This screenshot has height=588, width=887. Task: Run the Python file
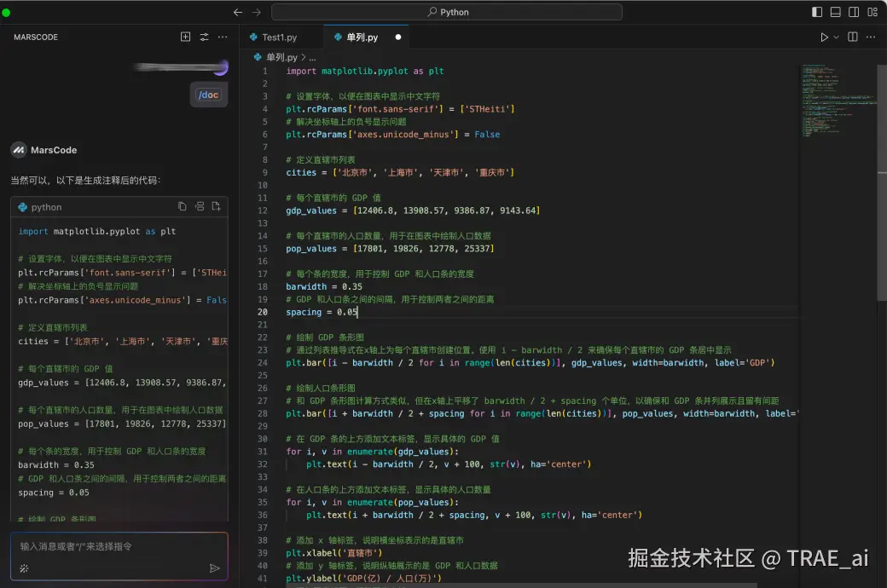(x=824, y=37)
